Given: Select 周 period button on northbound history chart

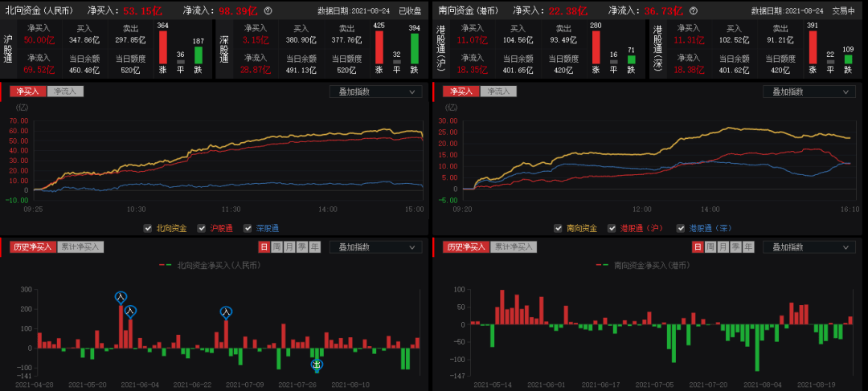Looking at the screenshot, I should click(276, 246).
